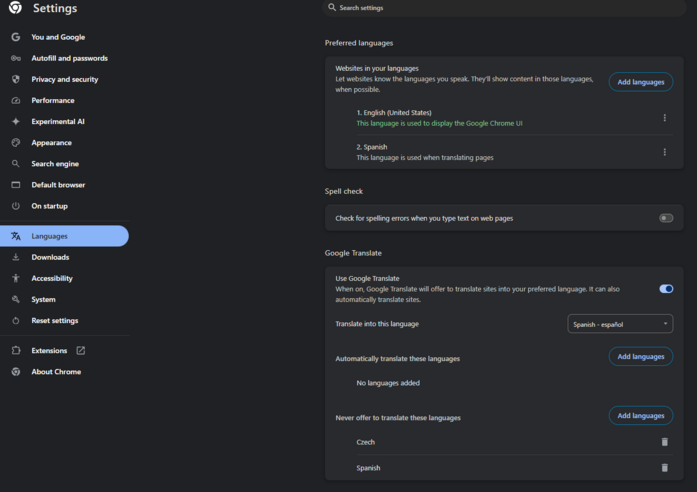Click the Chrome logo beside Settings
This screenshot has width=697, height=492.
(15, 7)
